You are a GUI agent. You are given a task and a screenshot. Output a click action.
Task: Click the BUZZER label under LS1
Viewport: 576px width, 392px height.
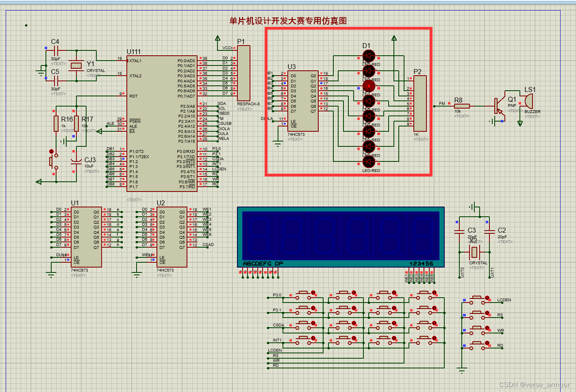click(x=533, y=111)
